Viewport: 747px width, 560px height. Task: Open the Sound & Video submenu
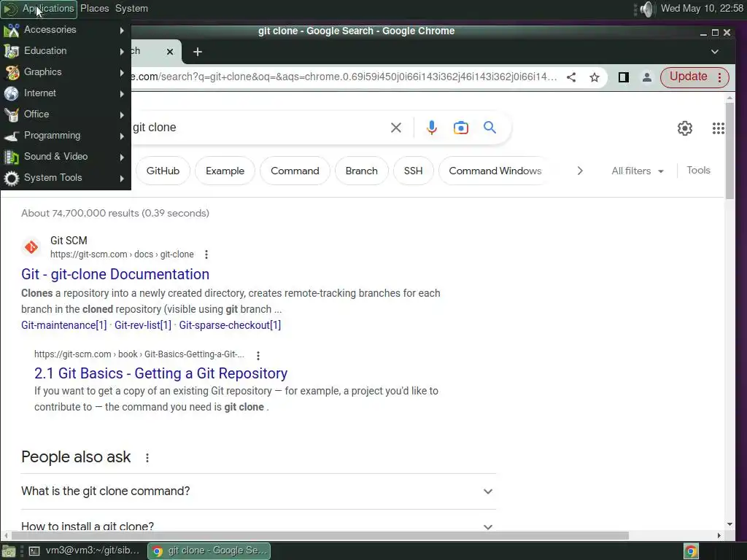coord(65,156)
